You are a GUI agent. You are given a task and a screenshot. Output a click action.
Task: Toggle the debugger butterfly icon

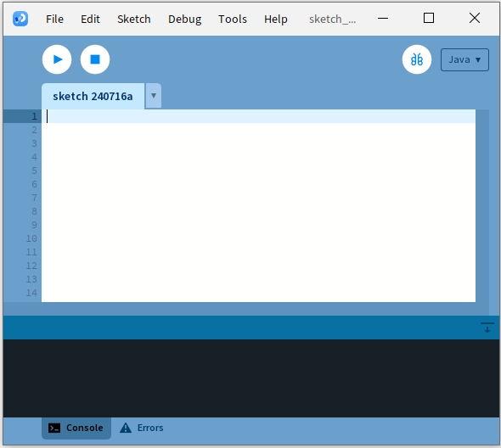click(417, 59)
